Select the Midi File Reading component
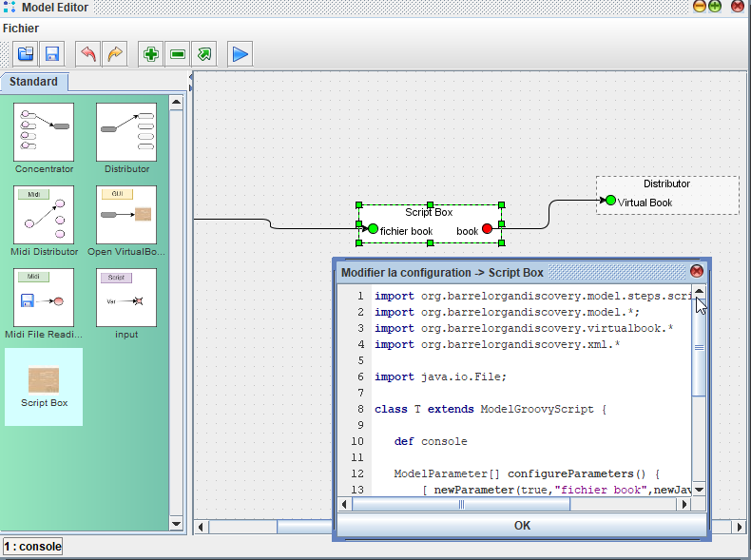The image size is (751, 560). [44, 298]
